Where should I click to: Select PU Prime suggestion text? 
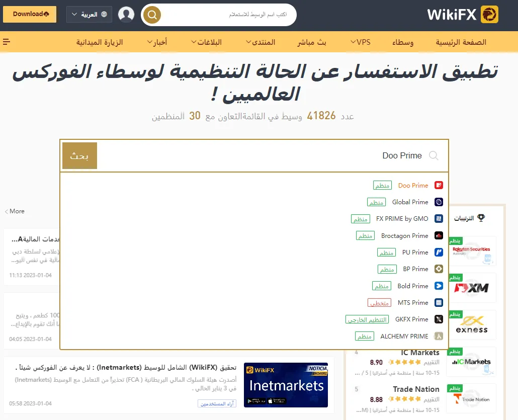[x=415, y=252]
